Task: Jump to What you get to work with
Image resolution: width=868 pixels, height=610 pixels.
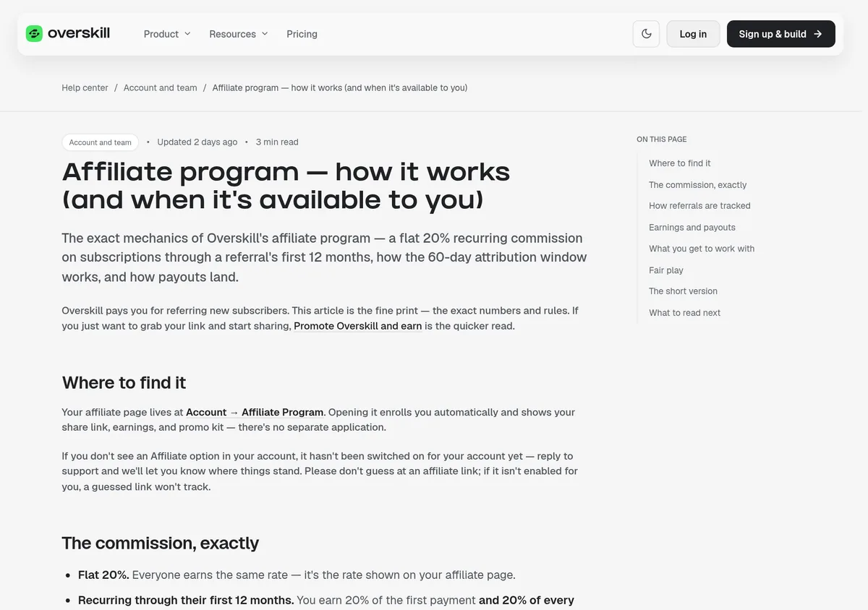Action: tap(702, 249)
